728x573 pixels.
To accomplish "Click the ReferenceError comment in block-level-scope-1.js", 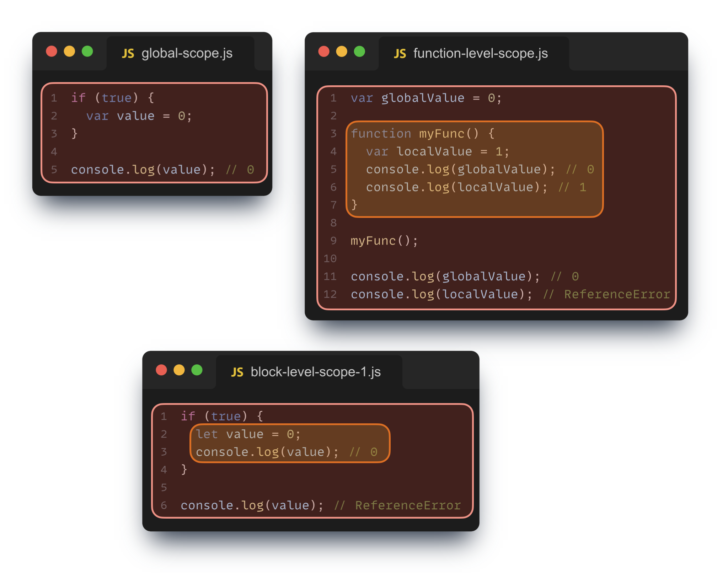I will [408, 505].
